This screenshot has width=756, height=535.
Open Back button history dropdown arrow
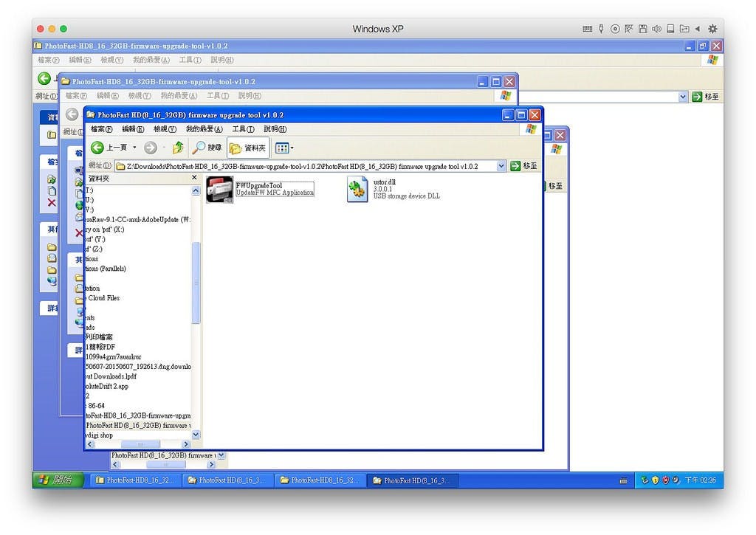click(134, 148)
